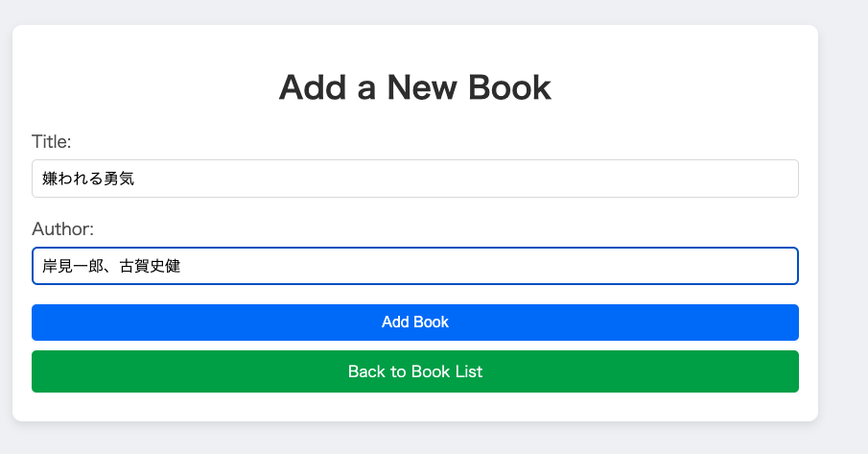Click the text 嫌われる勇気 in Title

click(87, 179)
